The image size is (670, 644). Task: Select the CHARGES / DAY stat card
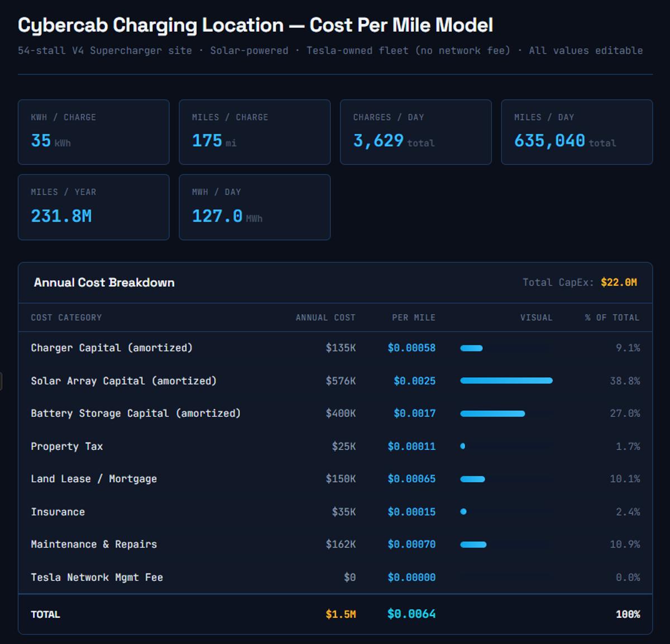click(415, 132)
